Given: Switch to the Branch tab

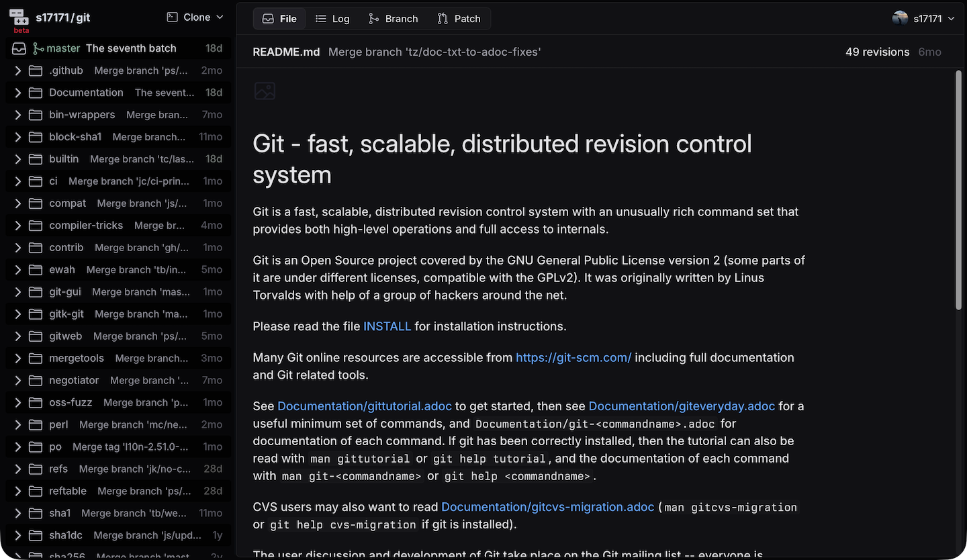Looking at the screenshot, I should (x=393, y=19).
